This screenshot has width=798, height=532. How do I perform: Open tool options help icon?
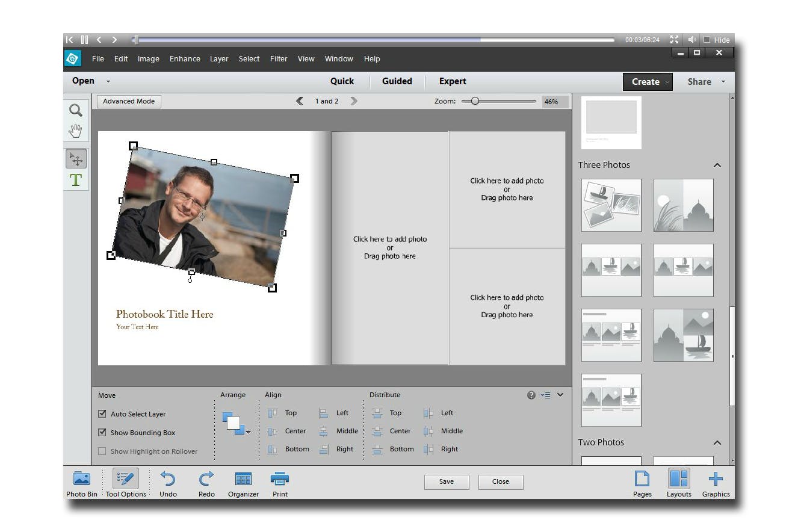[531, 395]
